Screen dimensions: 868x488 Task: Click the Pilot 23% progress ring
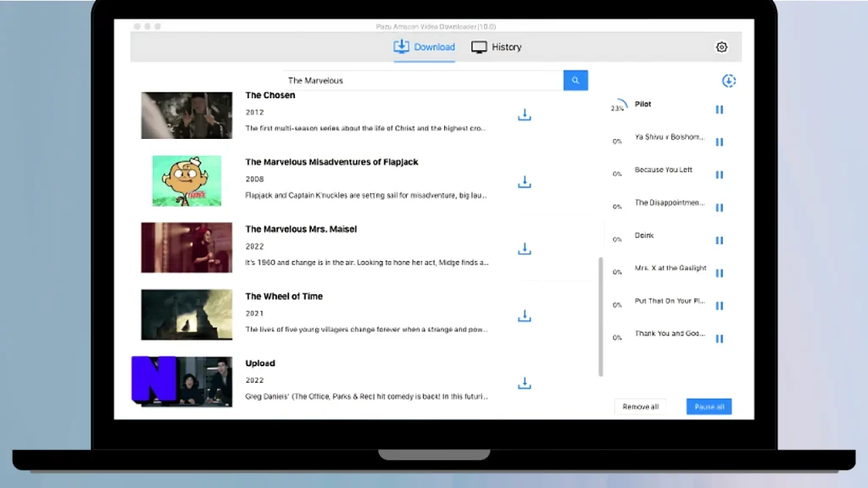[618, 108]
